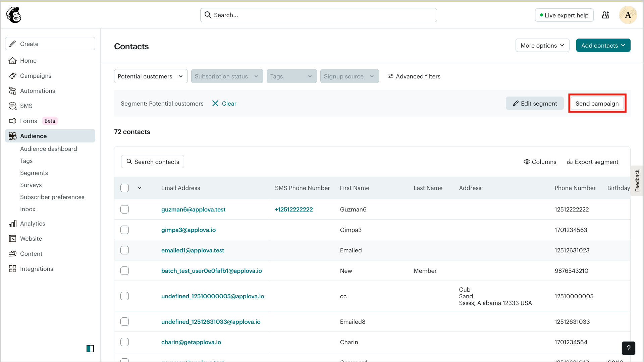Click the Automations icon in sidebar
The image size is (644, 362).
tap(12, 91)
